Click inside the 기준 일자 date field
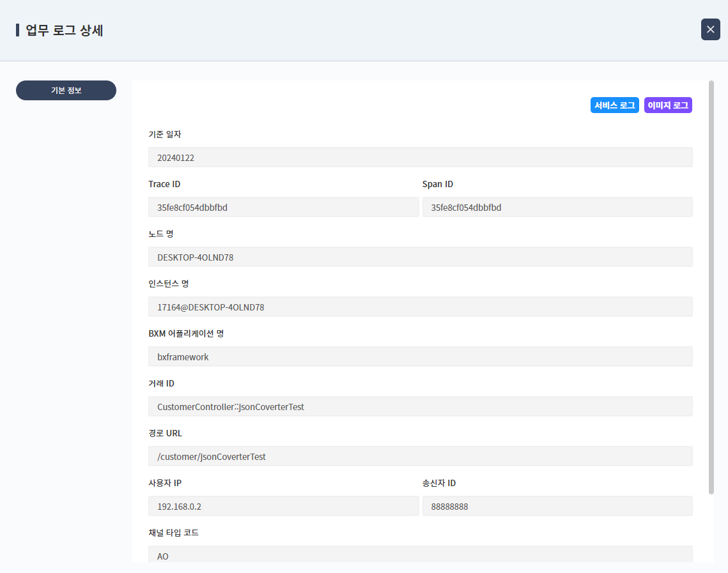Viewport: 728px width, 573px height. pos(421,157)
